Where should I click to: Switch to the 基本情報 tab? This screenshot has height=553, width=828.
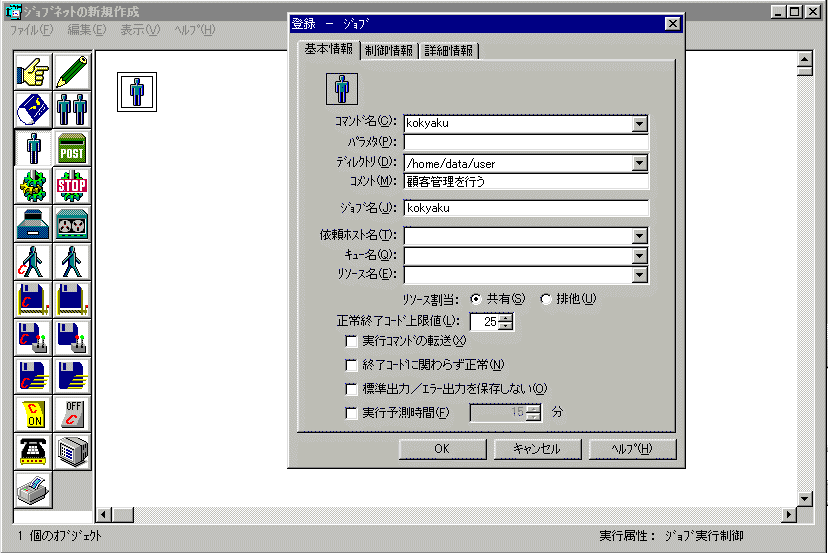pyautogui.click(x=328, y=49)
